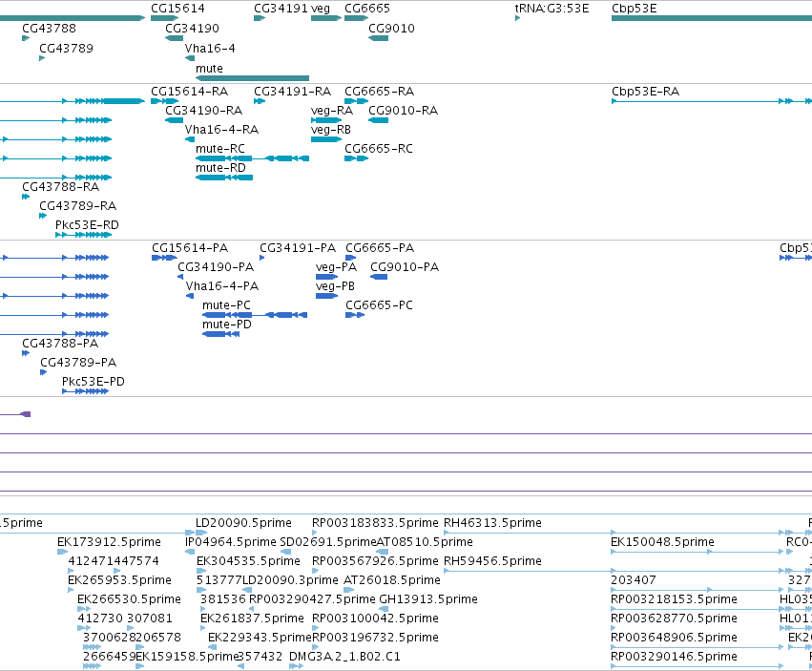Image resolution: width=812 pixels, height=671 pixels.
Task: Select the GH13913.5prime EST label
Action: pos(428,599)
